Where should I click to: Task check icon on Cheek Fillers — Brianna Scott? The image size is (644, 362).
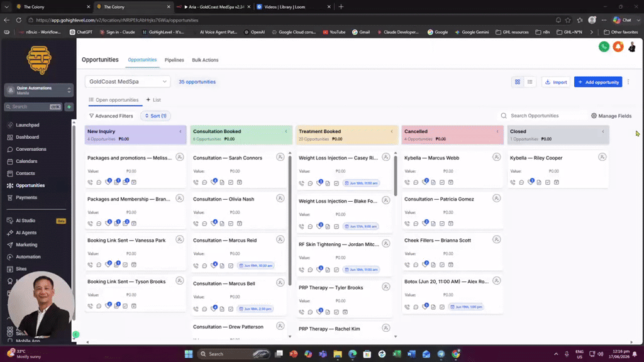(x=442, y=265)
